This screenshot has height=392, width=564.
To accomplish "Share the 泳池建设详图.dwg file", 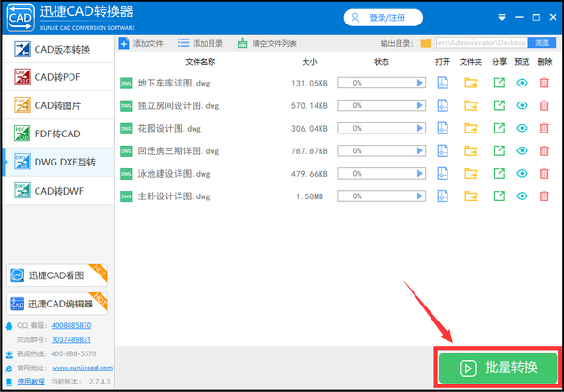I will (499, 174).
